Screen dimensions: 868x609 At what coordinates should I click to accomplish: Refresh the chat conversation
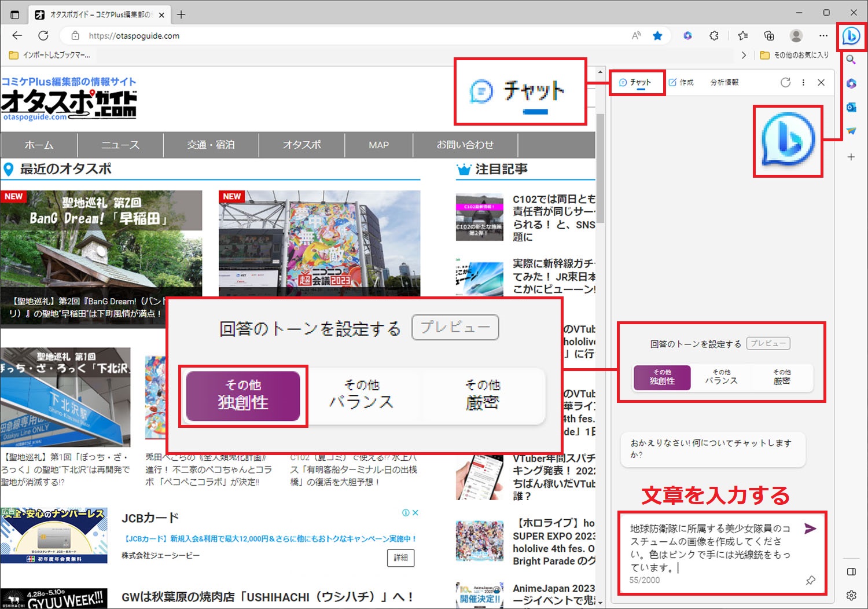coord(785,82)
